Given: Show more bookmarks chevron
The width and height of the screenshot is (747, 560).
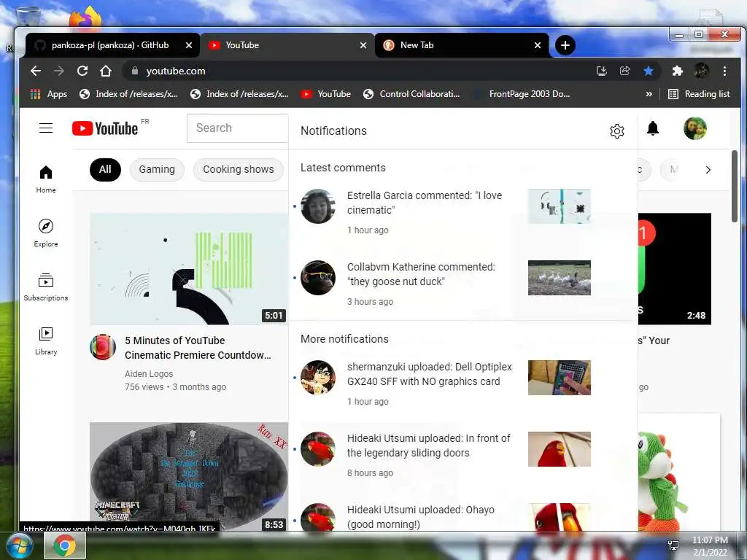Looking at the screenshot, I should point(649,94).
